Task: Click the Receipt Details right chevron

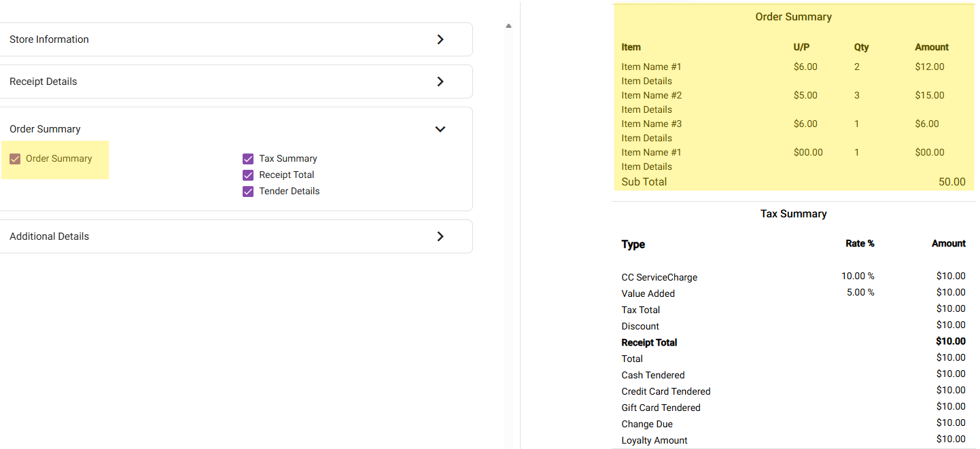Action: point(440,82)
